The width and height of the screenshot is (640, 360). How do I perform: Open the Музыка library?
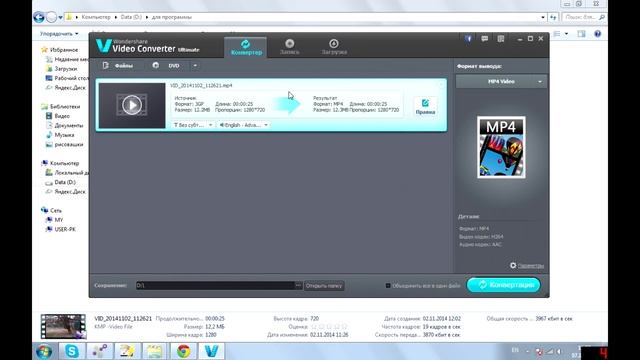click(x=60, y=135)
